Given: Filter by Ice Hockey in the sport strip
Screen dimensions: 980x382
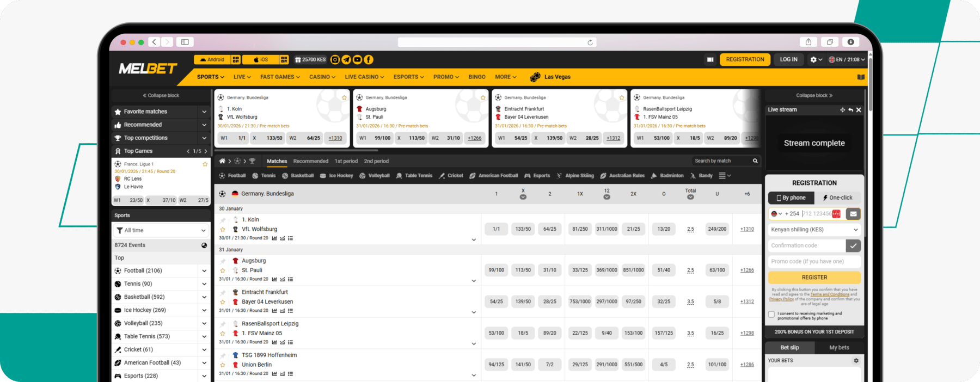Looking at the screenshot, I should pos(336,176).
